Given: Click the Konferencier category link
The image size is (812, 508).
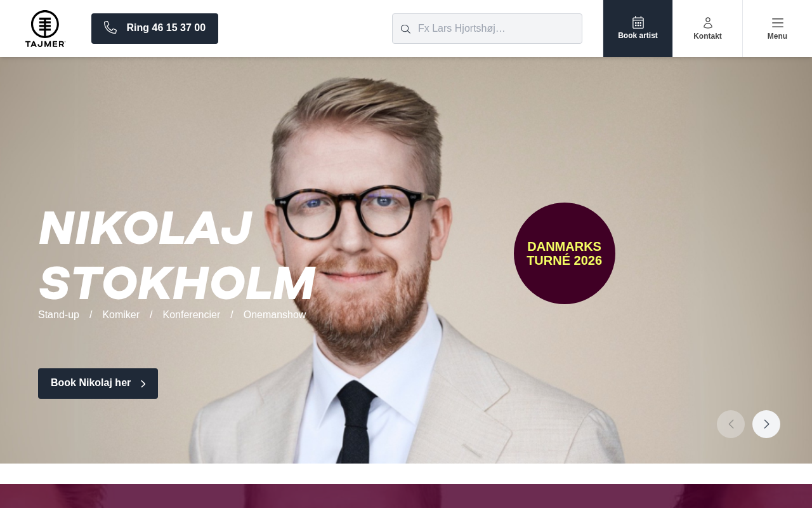Looking at the screenshot, I should [192, 315].
